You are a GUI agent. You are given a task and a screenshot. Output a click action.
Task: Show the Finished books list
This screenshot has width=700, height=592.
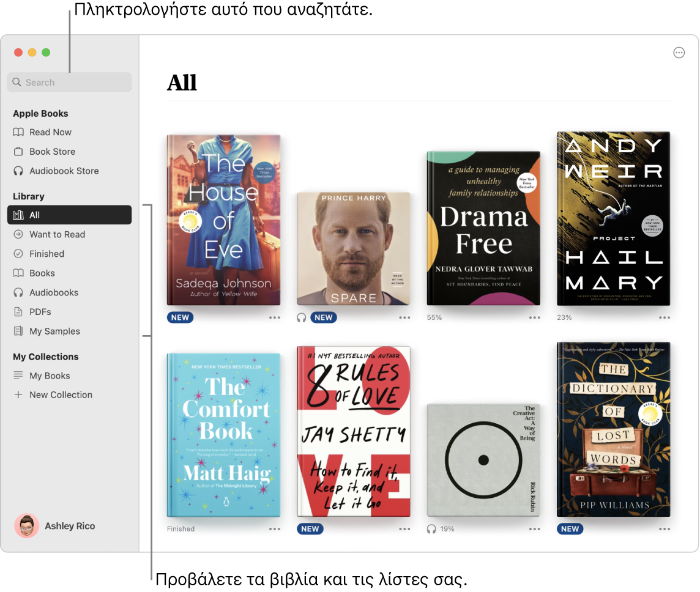point(69,254)
